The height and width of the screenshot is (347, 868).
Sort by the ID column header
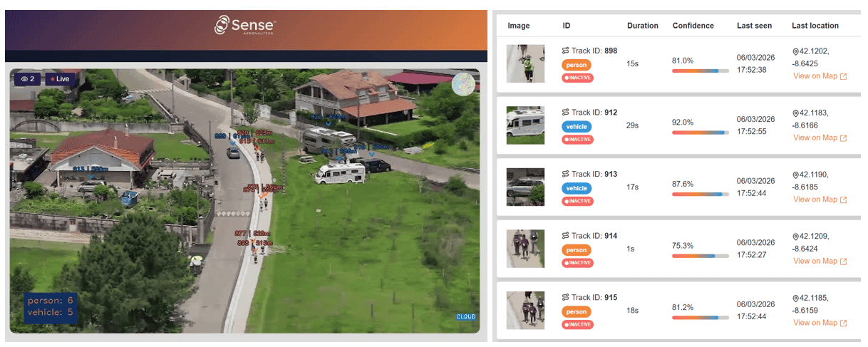pyautogui.click(x=567, y=26)
